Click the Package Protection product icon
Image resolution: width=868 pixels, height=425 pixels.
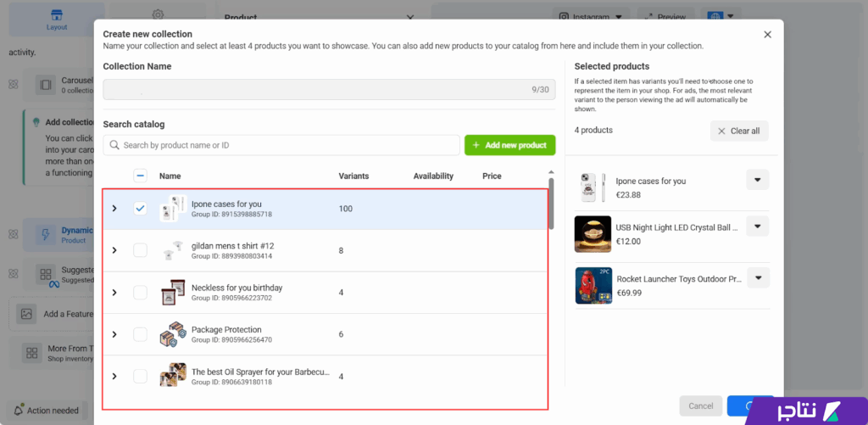click(173, 334)
